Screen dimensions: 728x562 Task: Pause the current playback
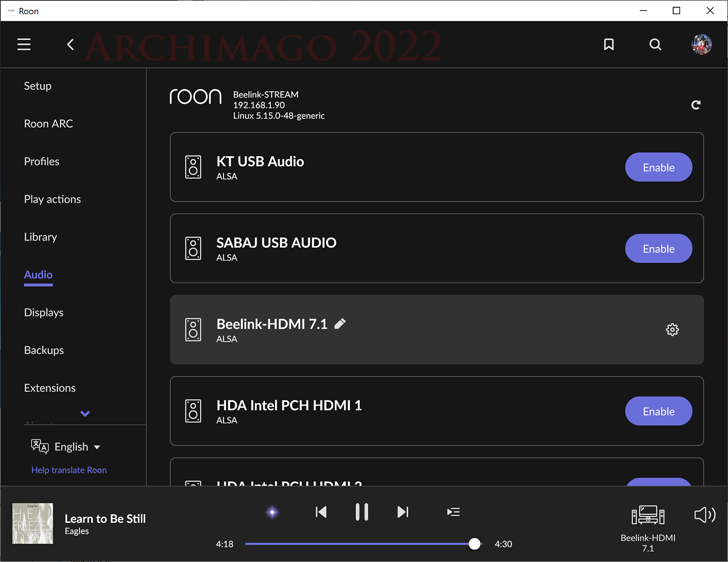tap(362, 512)
